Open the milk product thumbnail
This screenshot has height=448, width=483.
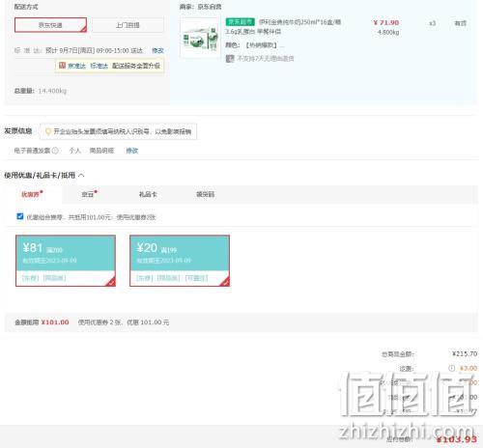[x=200, y=38]
